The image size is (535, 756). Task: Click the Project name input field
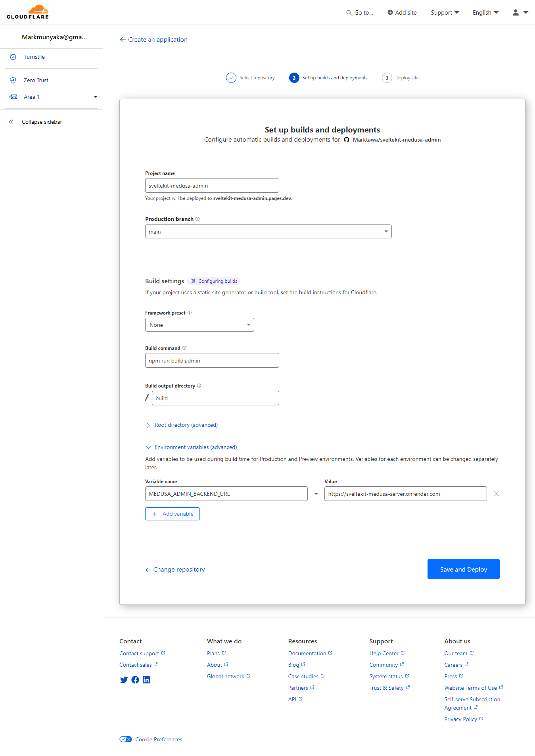click(x=212, y=186)
